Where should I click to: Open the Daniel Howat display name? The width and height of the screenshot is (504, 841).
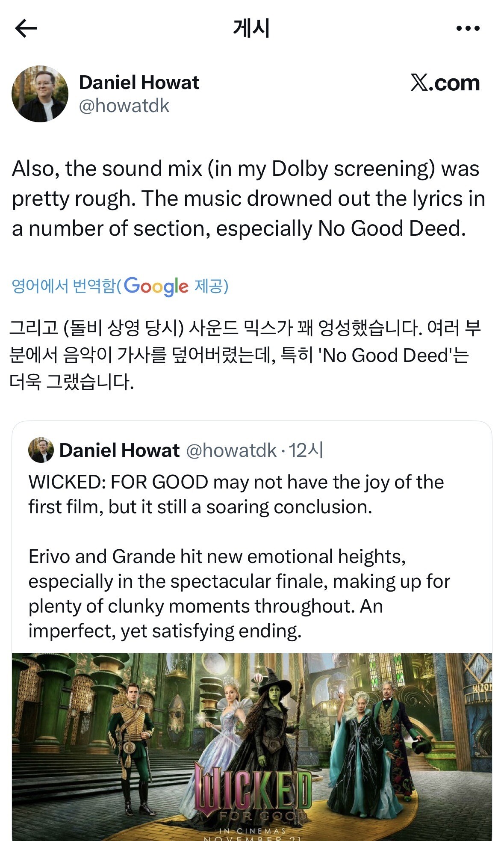[x=139, y=83]
